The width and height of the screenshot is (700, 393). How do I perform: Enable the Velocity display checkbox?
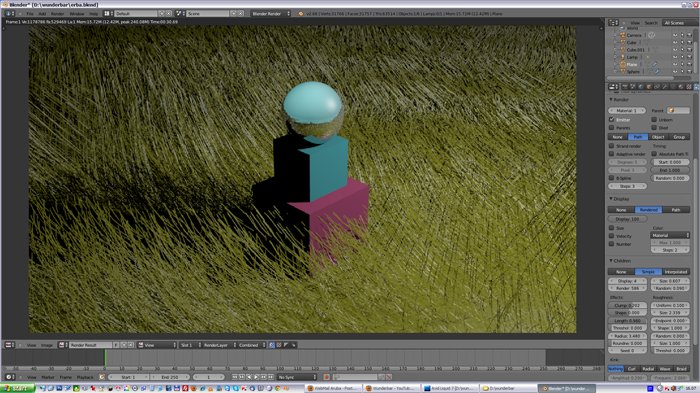click(612, 236)
